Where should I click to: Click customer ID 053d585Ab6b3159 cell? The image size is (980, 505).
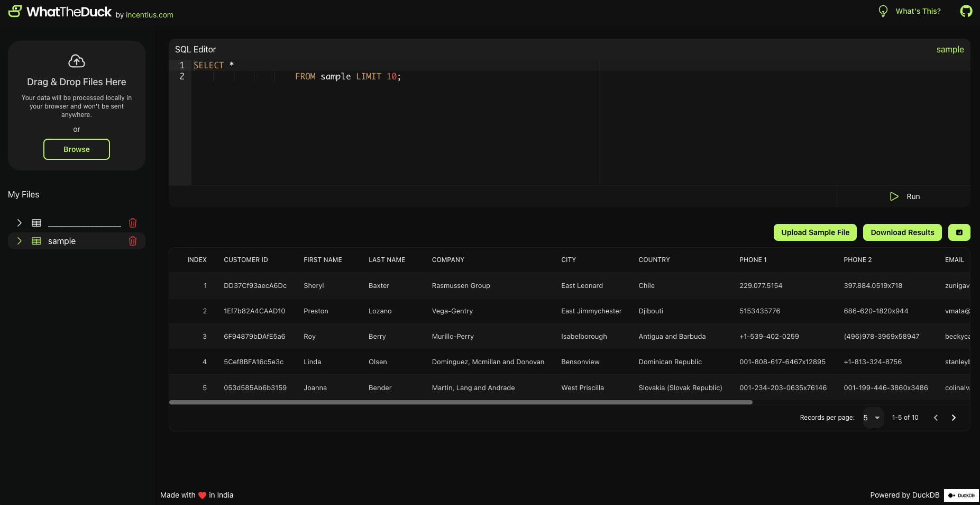click(x=255, y=388)
